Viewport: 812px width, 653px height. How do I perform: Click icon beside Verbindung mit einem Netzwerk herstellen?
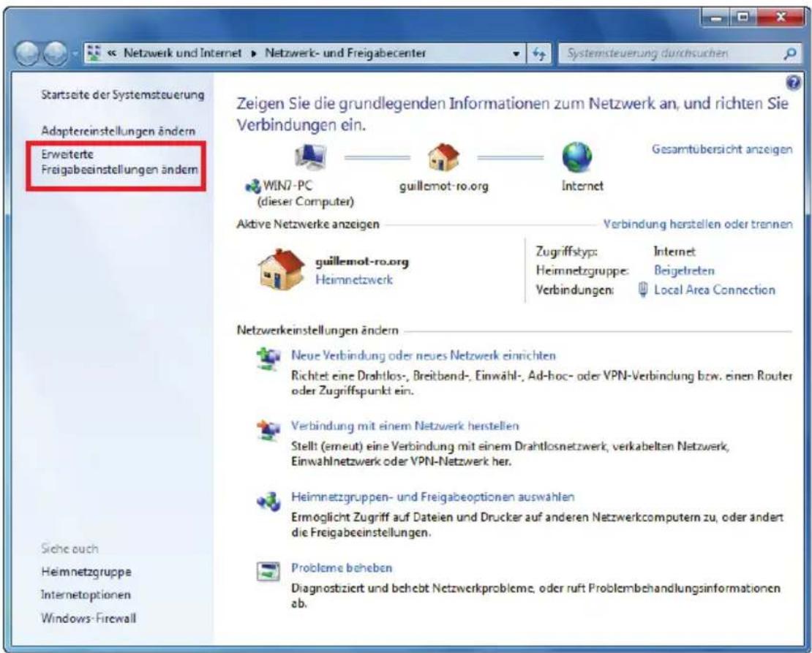[268, 429]
